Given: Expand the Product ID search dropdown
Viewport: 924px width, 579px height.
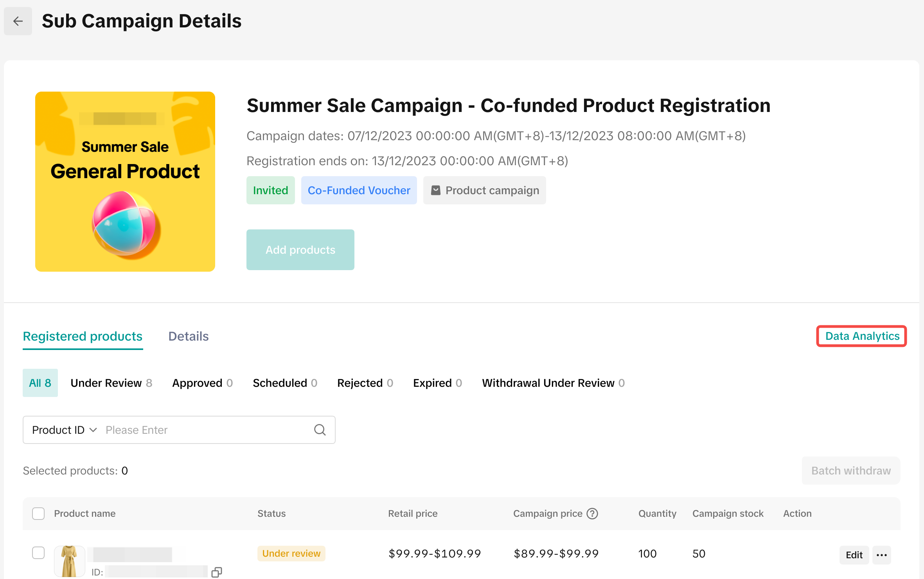Looking at the screenshot, I should click(x=65, y=430).
